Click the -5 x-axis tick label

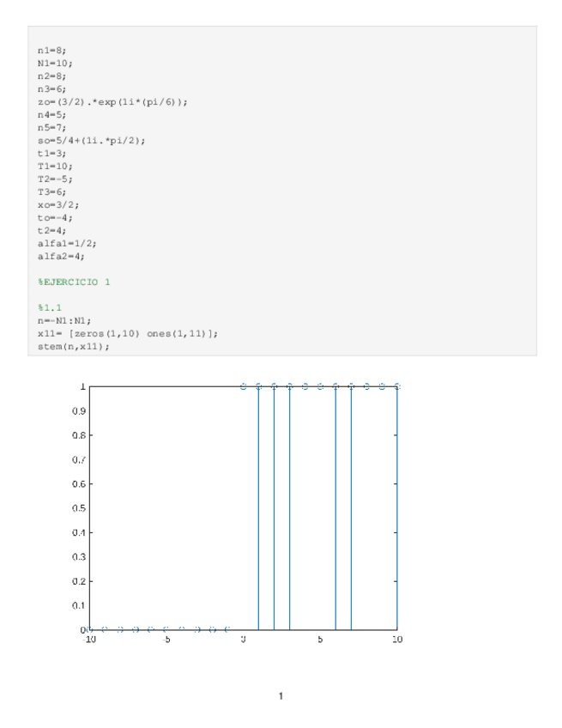pos(166,640)
